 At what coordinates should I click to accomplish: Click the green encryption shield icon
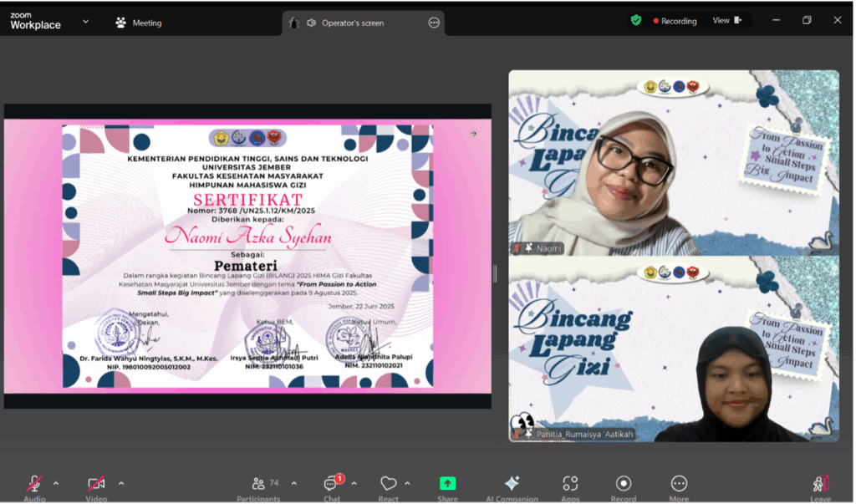(636, 21)
